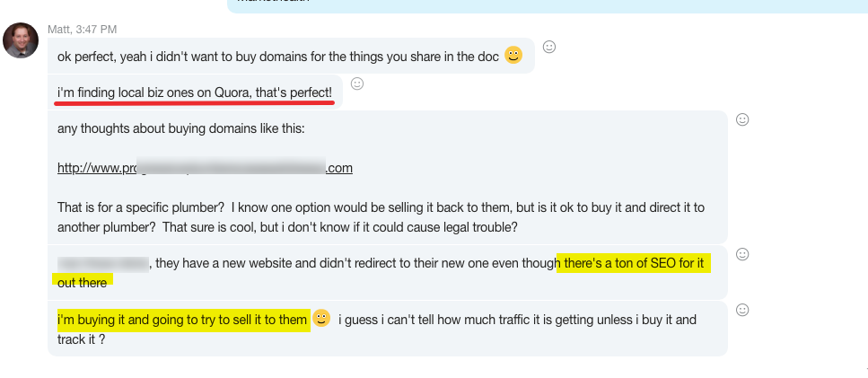This screenshot has height=378, width=868.
Task: Add reaction to "any thoughts about buying domains" message
Action: (x=742, y=119)
